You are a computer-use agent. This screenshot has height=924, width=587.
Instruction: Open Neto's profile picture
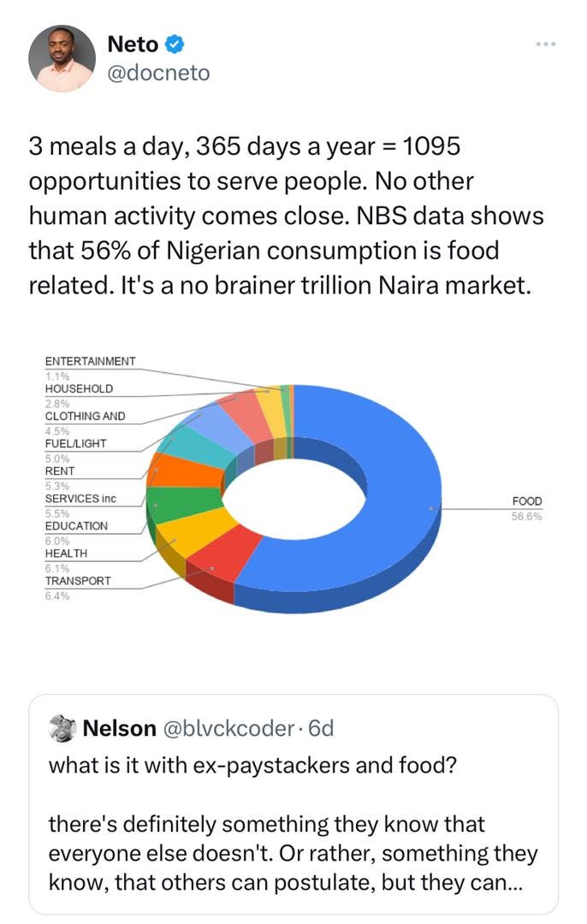(x=62, y=58)
